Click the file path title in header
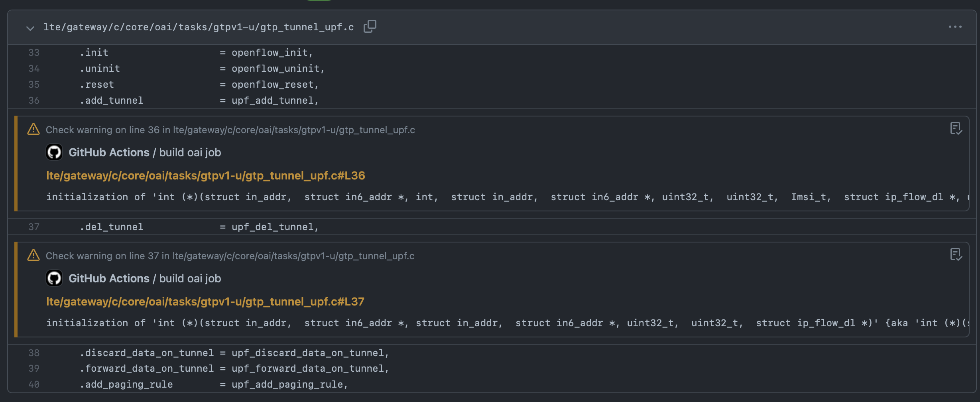This screenshot has height=402, width=980. [x=199, y=27]
